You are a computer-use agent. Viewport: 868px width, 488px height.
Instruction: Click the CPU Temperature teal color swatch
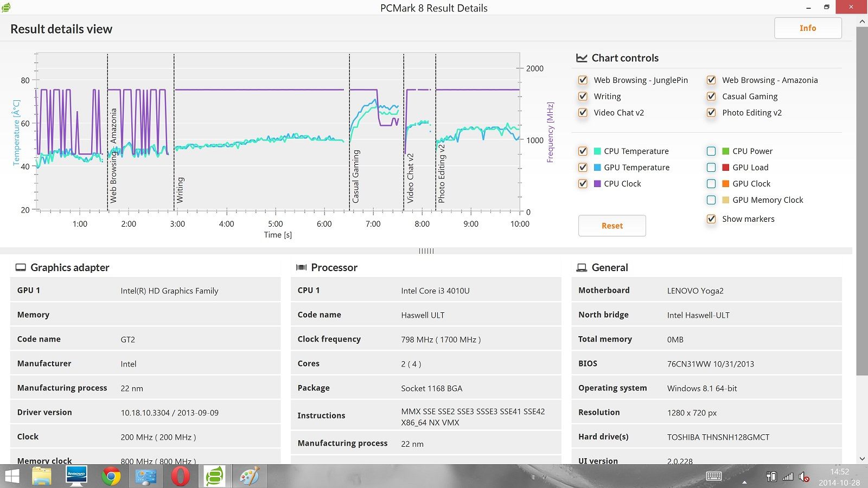(597, 151)
